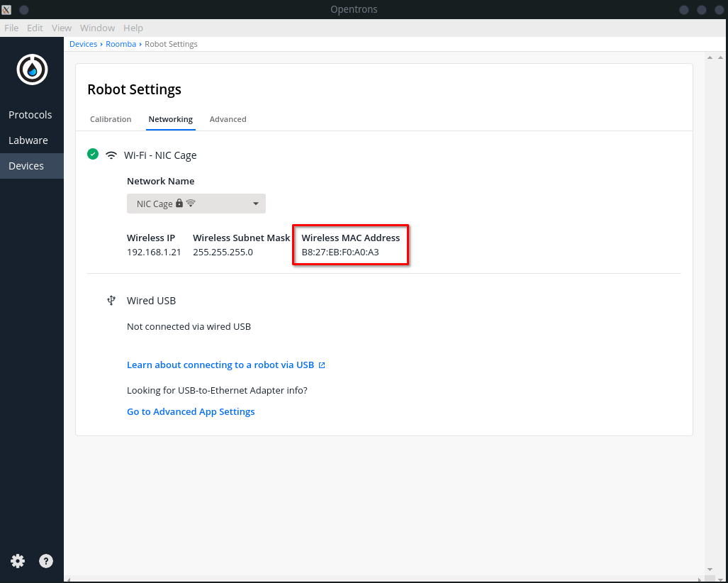Open the help icon in the sidebar
728x583 pixels.
point(45,560)
